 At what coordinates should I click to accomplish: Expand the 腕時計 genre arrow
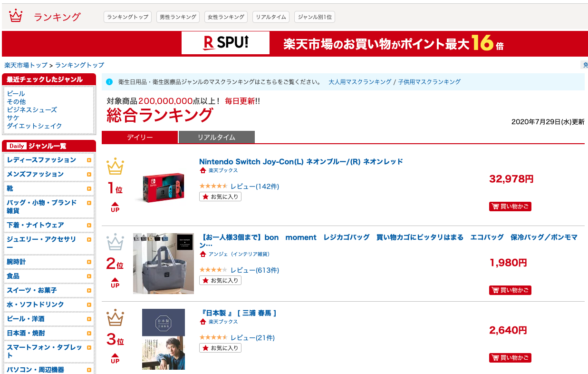click(x=89, y=262)
